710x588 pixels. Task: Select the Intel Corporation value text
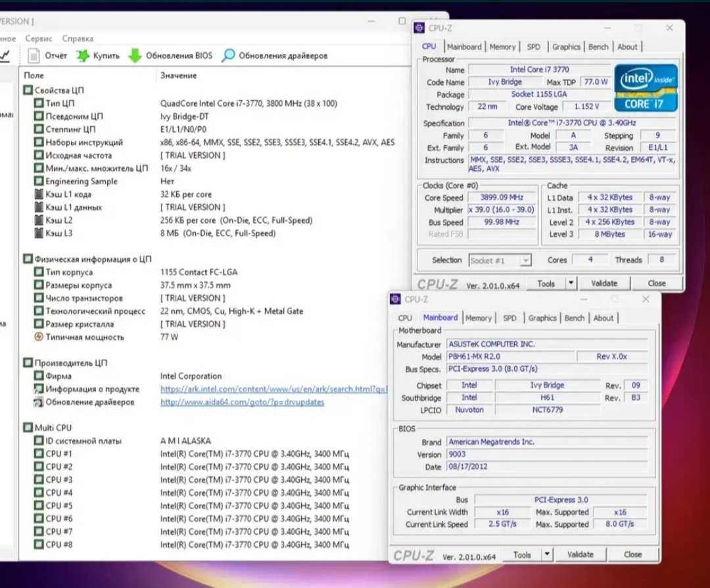191,376
